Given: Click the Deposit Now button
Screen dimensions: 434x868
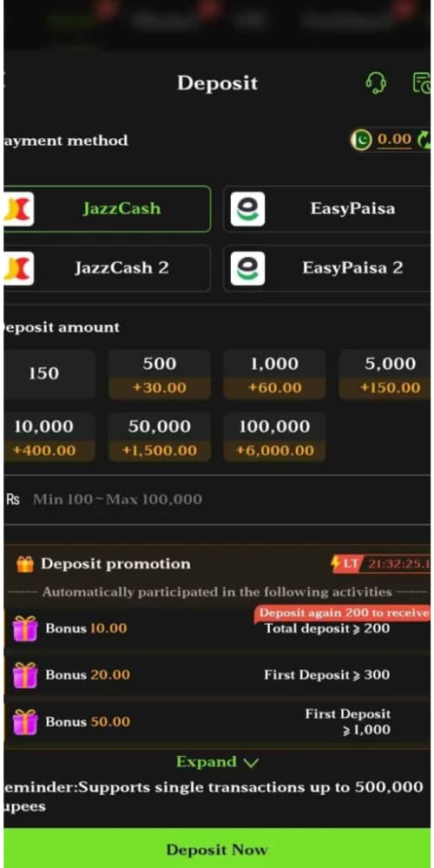Looking at the screenshot, I should tap(217, 849).
